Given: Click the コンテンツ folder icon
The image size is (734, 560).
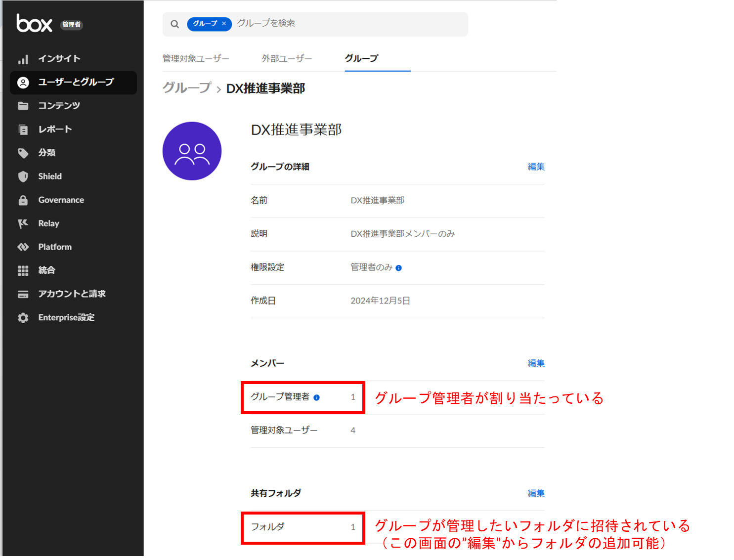Looking at the screenshot, I should coord(23,106).
